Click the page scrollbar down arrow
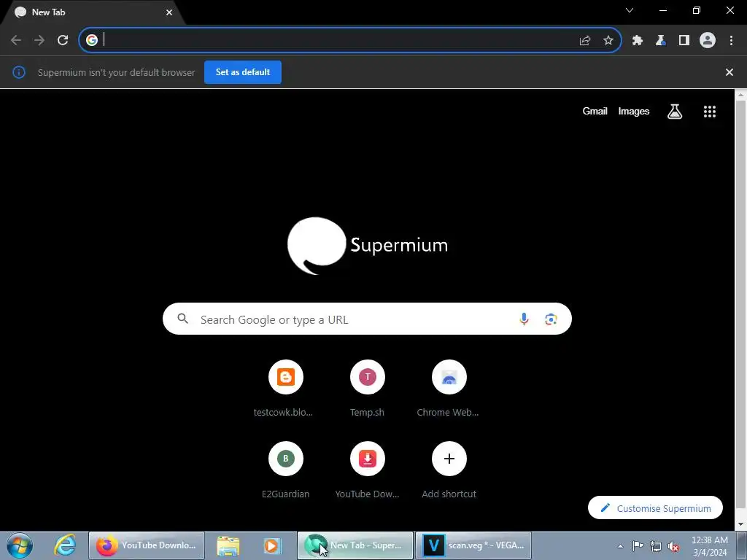This screenshot has width=747, height=560. (x=741, y=524)
